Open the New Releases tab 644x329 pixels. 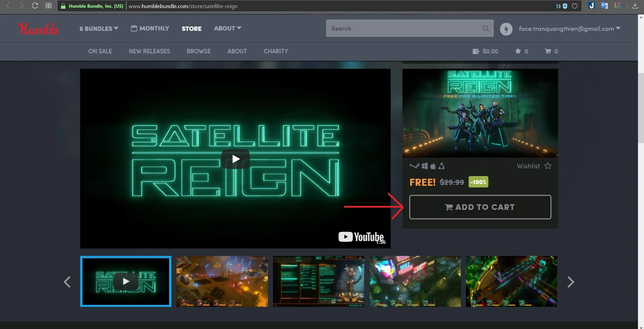(149, 51)
